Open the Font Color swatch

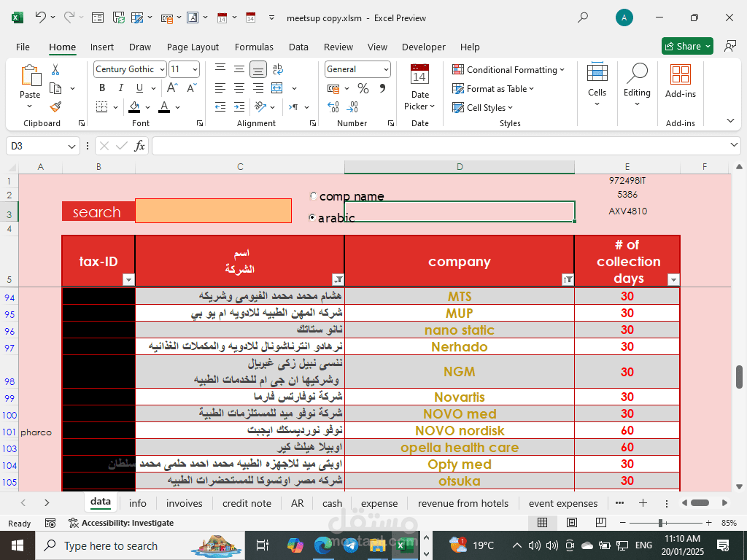tap(165, 107)
